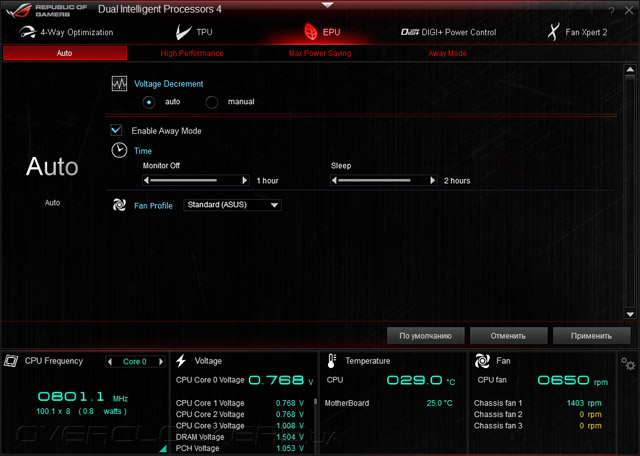The height and width of the screenshot is (456, 640).
Task: Click the Monitor Off slider track
Action: (x=196, y=180)
